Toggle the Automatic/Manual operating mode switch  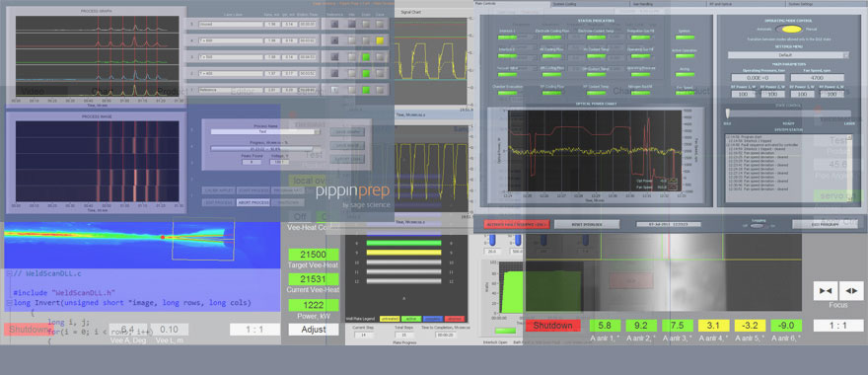pos(790,29)
